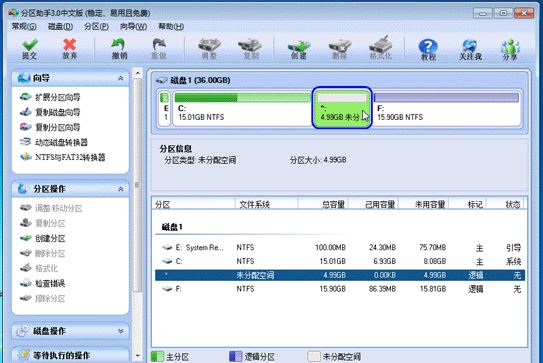Viewport: 543px width, 363px height.
Task: Click the 分享 (Share) toolbar icon
Action: (x=510, y=50)
